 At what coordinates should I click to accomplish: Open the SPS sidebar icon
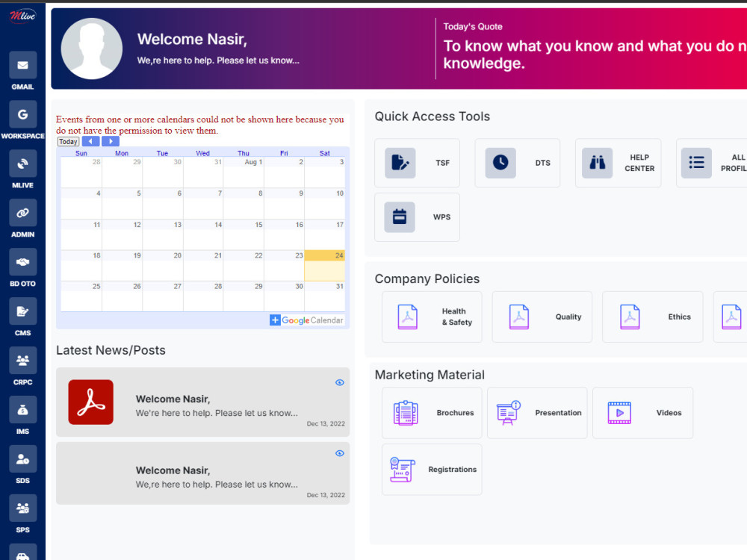(22, 508)
